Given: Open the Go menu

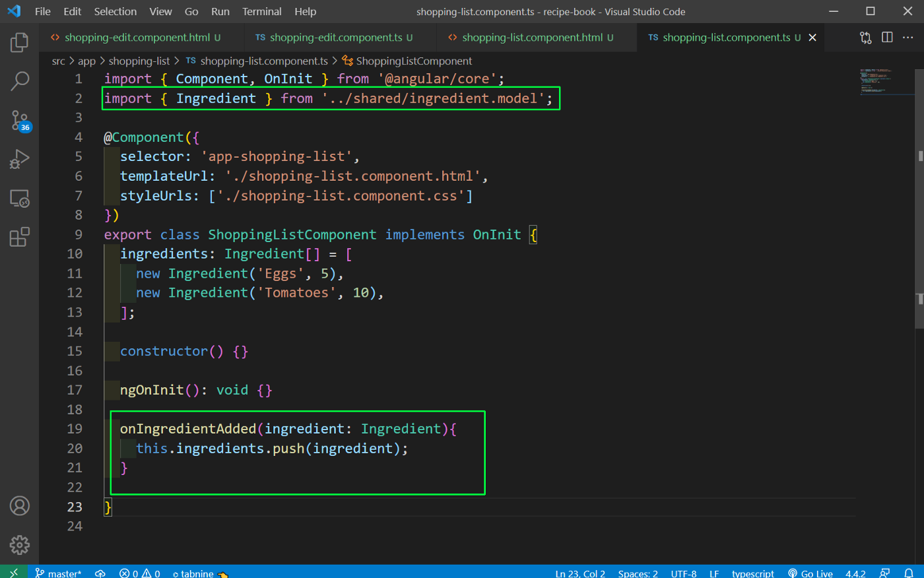Looking at the screenshot, I should [x=191, y=11].
